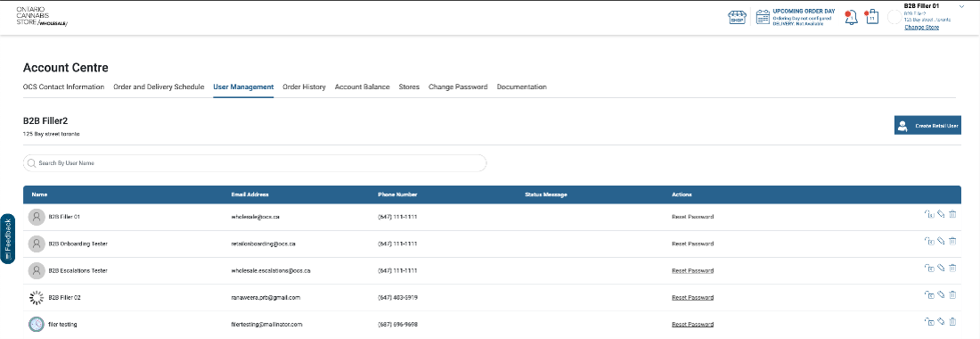Screen dimensions: 980x339
Task: Open the shopping bag cart icon
Action: click(x=871, y=18)
